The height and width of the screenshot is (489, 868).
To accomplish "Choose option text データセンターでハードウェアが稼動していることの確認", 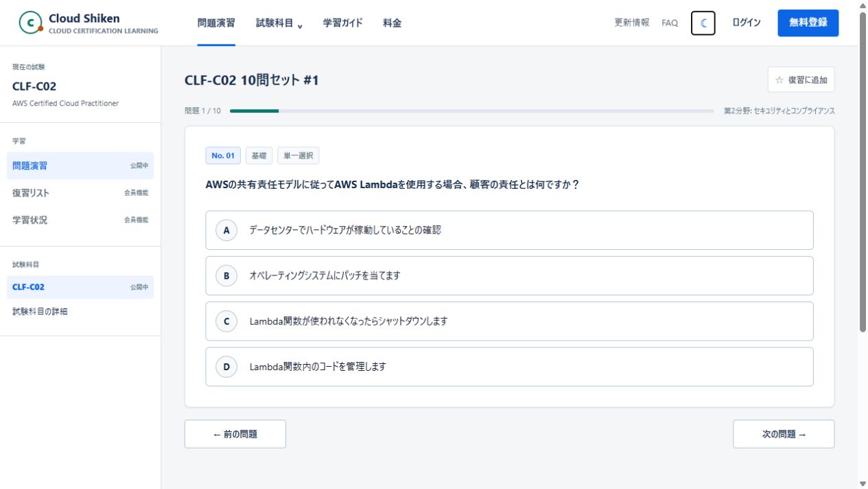I will [345, 230].
